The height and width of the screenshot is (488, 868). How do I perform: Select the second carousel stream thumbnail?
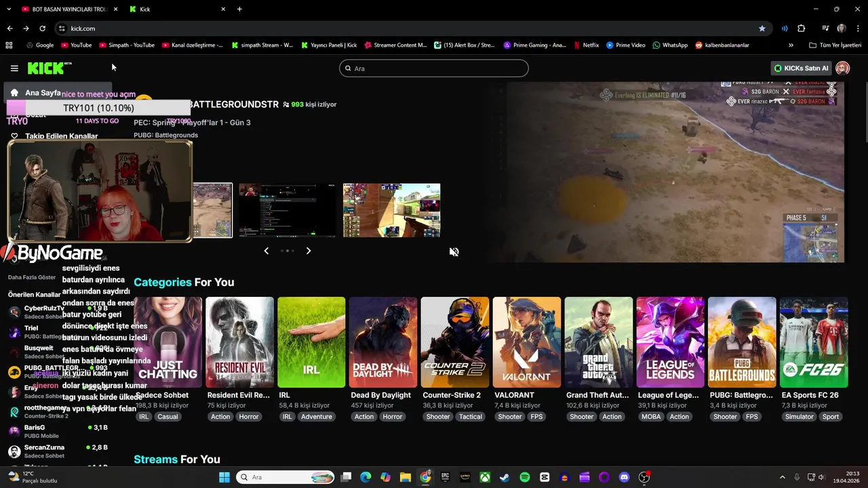(287, 210)
